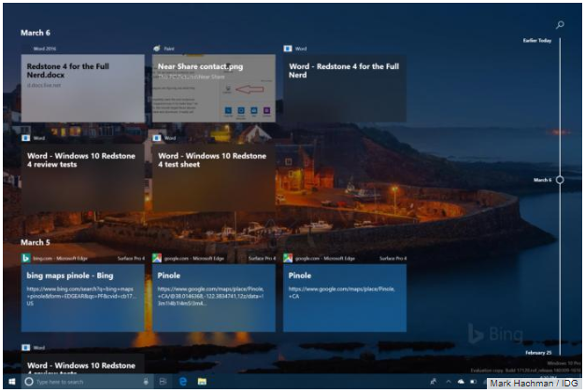Open the Pinole card with long Google Maps URL
Viewport: 585px width, 392px height.
pyautogui.click(x=214, y=298)
